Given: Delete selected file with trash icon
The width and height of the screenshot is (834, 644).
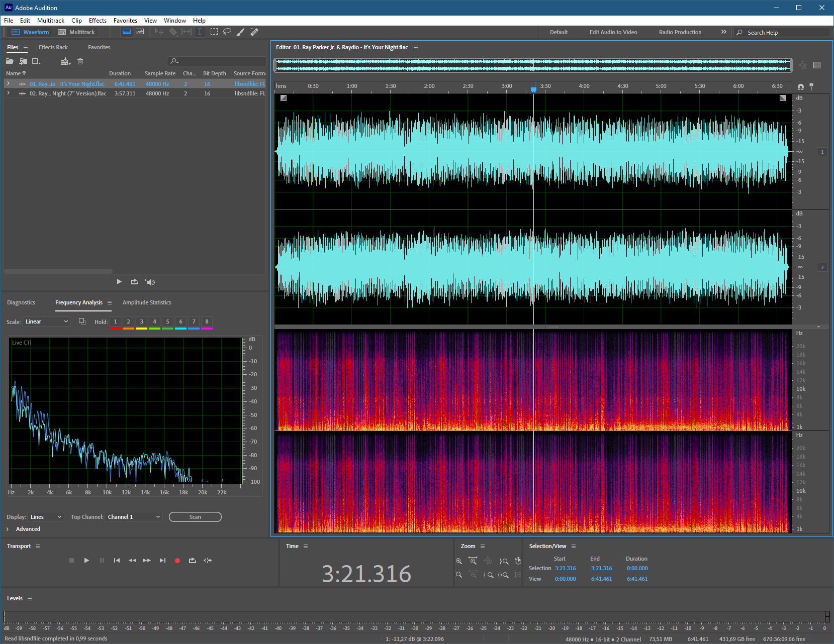Looking at the screenshot, I should pyautogui.click(x=80, y=61).
